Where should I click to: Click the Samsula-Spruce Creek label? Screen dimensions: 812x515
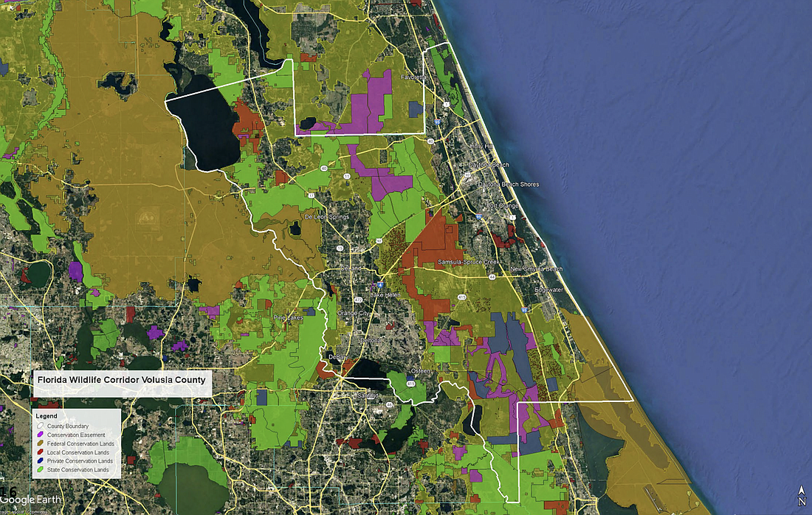469,263
